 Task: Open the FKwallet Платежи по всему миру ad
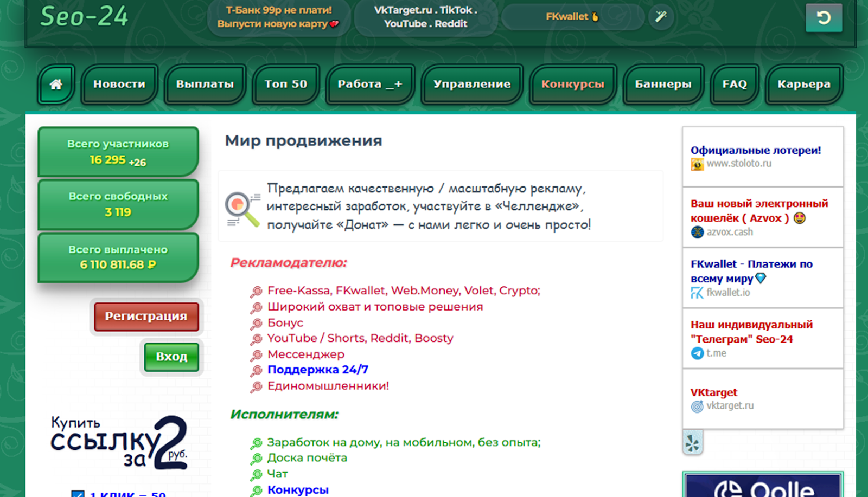[751, 271]
